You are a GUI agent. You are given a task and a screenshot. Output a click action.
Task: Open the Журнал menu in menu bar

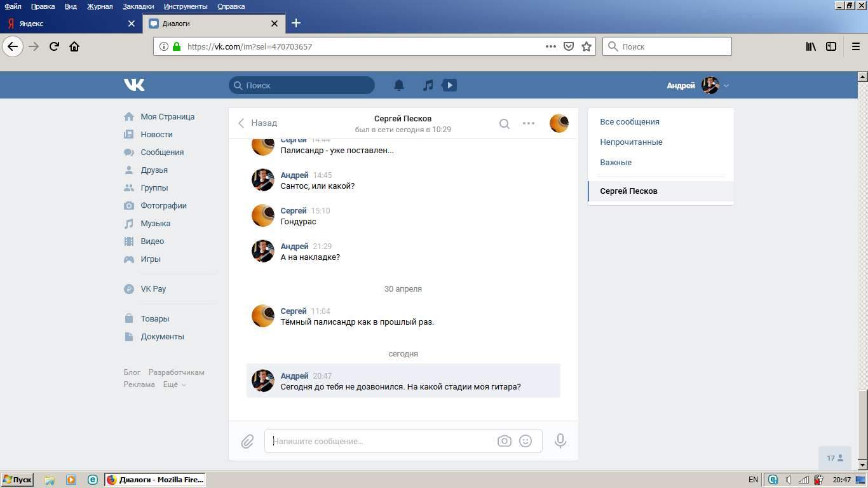100,6
